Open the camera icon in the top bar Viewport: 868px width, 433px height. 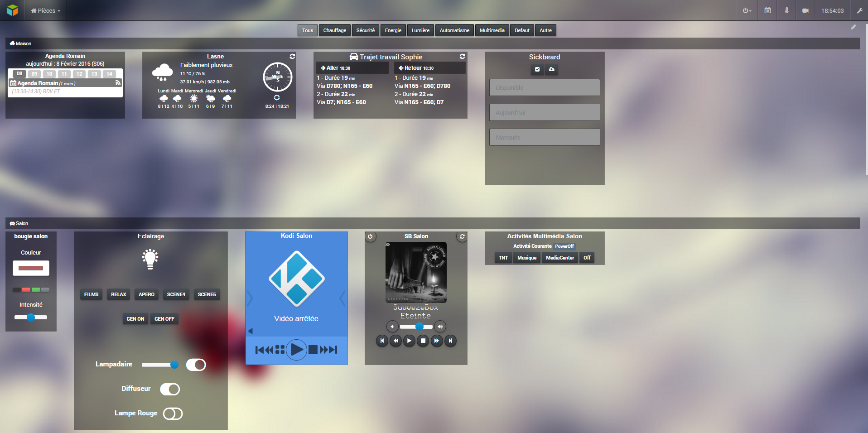point(805,10)
